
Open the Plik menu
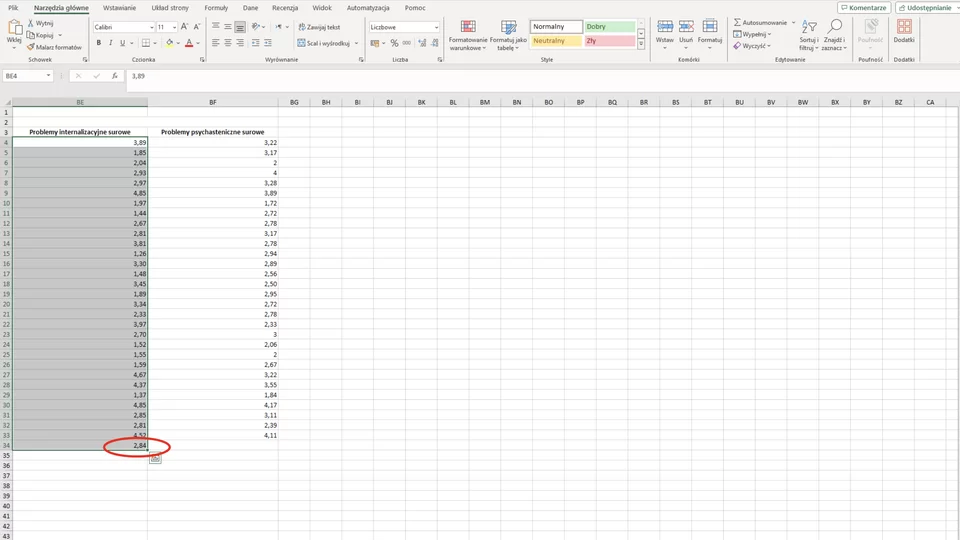click(13, 8)
